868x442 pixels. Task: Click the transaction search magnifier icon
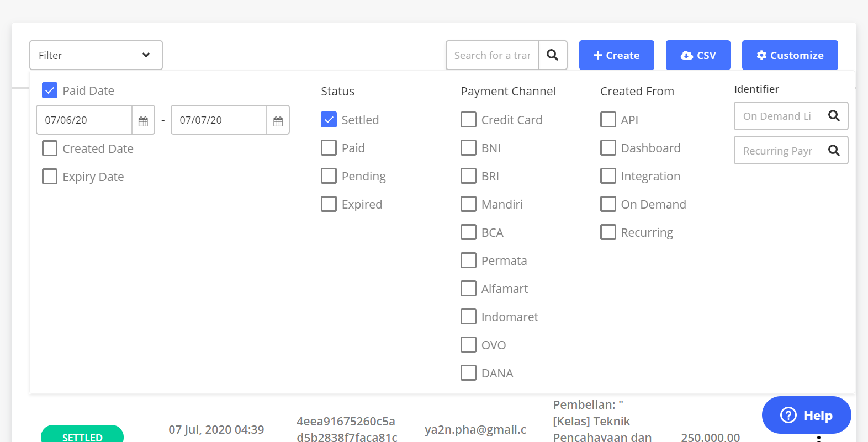[552, 55]
